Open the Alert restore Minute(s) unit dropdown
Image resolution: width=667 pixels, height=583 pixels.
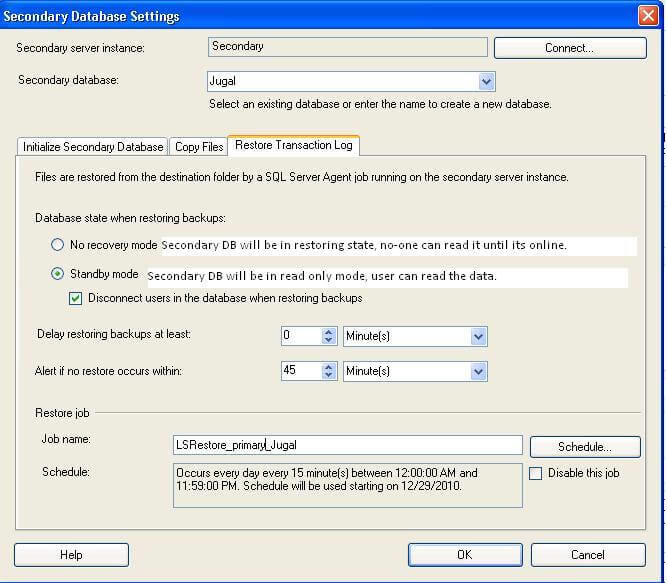(478, 372)
